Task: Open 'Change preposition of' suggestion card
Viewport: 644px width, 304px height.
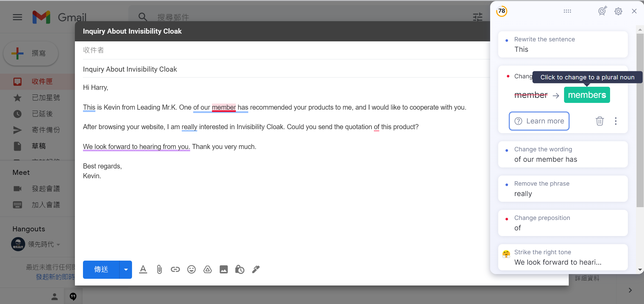Action: click(563, 223)
